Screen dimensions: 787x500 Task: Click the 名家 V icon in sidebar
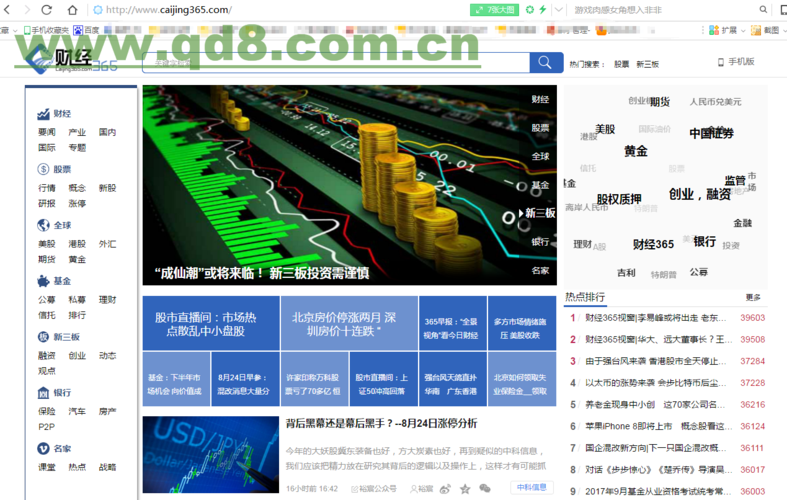pos(43,448)
